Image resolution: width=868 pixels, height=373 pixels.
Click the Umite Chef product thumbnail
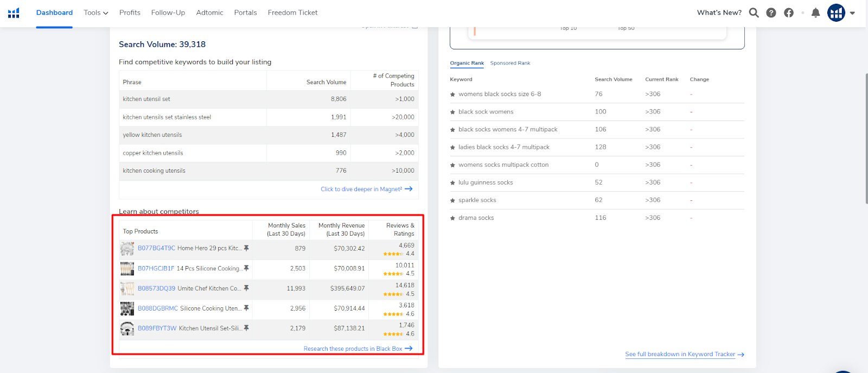point(127,289)
